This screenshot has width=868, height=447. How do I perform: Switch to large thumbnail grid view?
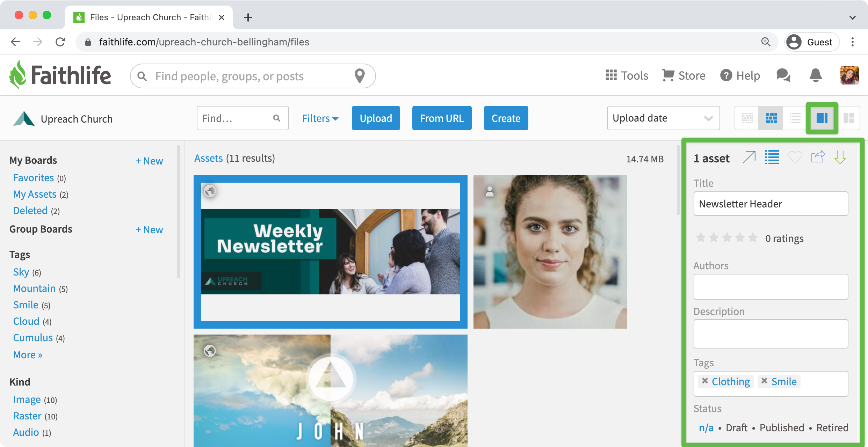click(771, 118)
